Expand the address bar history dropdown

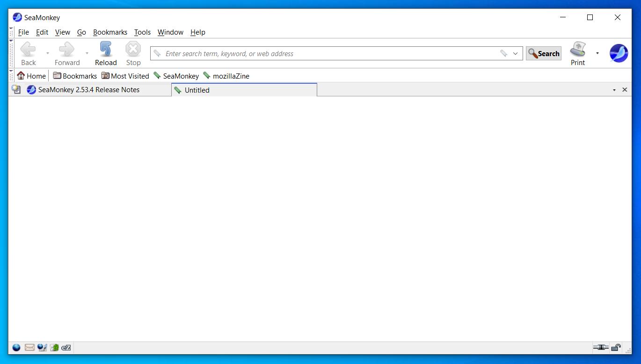516,53
